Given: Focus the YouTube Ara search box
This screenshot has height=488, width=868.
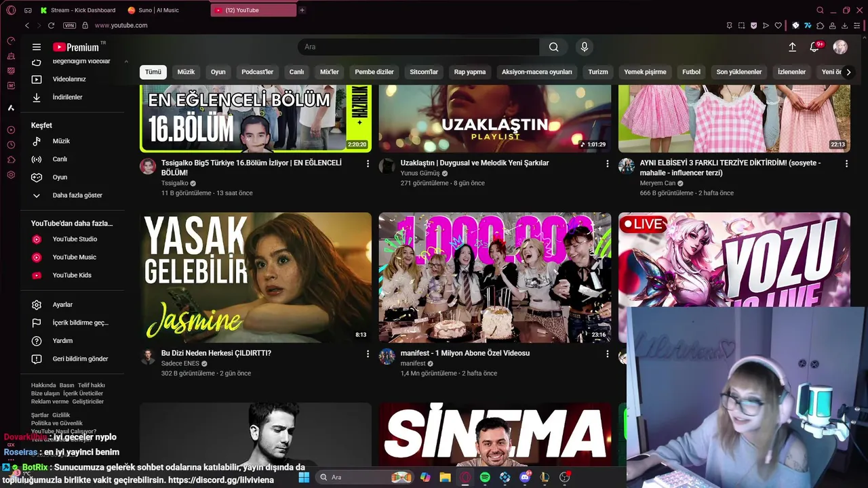Looking at the screenshot, I should pyautogui.click(x=418, y=47).
